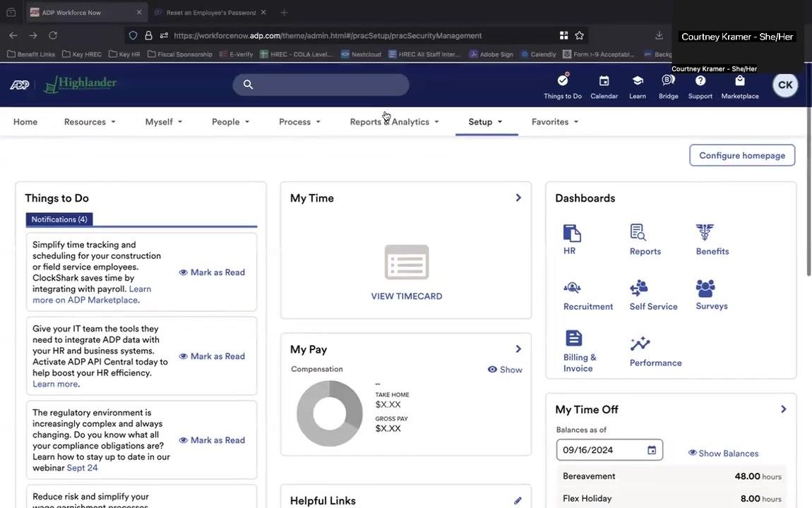
Task: Open the Surveys dashboard
Action: click(x=712, y=295)
